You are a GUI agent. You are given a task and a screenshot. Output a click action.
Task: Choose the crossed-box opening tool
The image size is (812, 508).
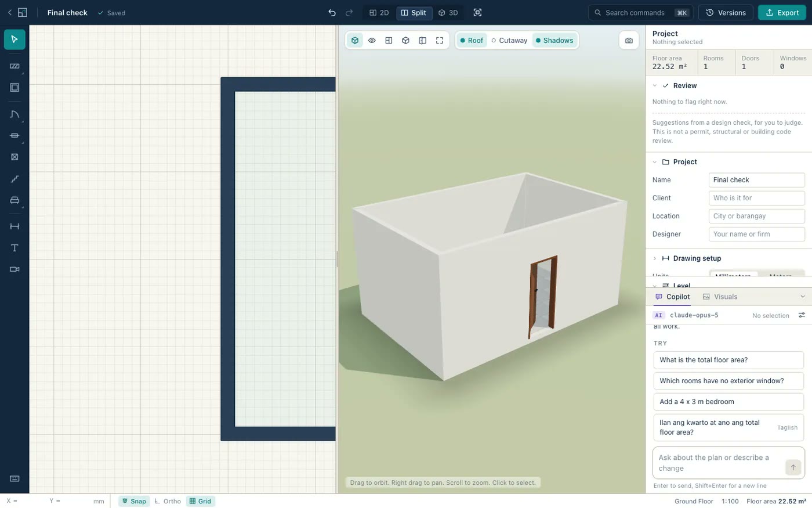pos(14,157)
